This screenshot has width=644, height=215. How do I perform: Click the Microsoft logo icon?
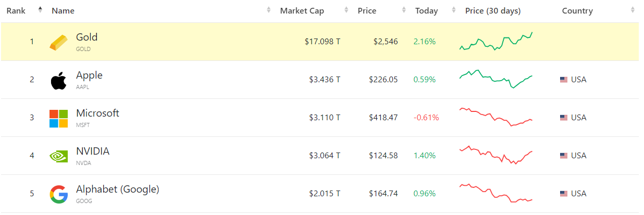[58, 118]
